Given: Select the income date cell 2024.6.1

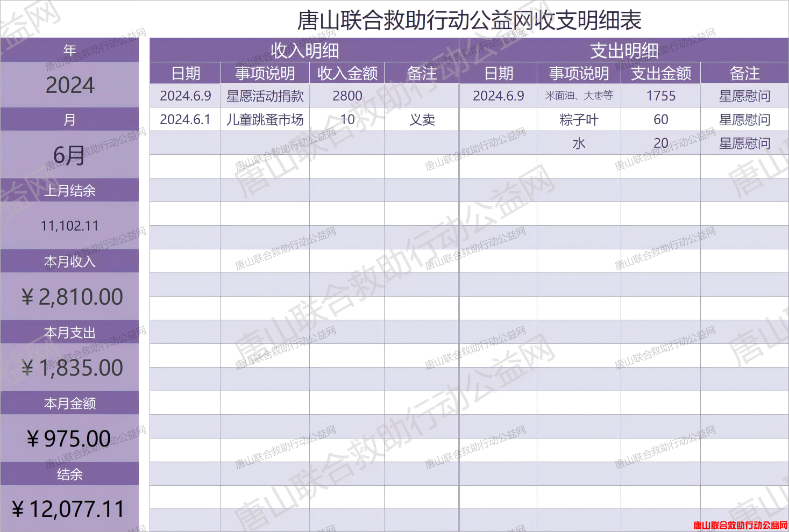Looking at the screenshot, I should coord(185,119).
